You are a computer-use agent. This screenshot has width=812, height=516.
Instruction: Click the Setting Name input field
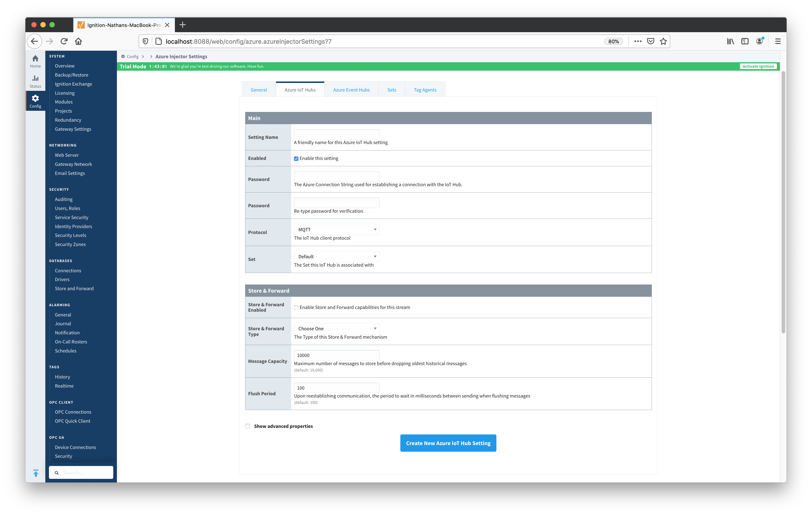coord(336,134)
